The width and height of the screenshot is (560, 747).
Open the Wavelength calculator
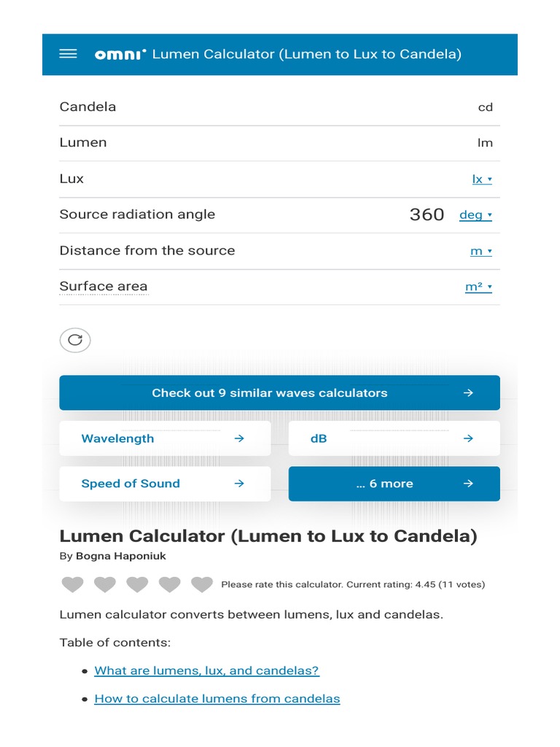coord(165,438)
